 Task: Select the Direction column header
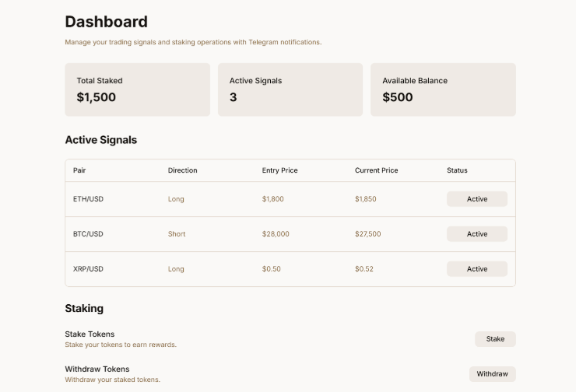coord(183,170)
